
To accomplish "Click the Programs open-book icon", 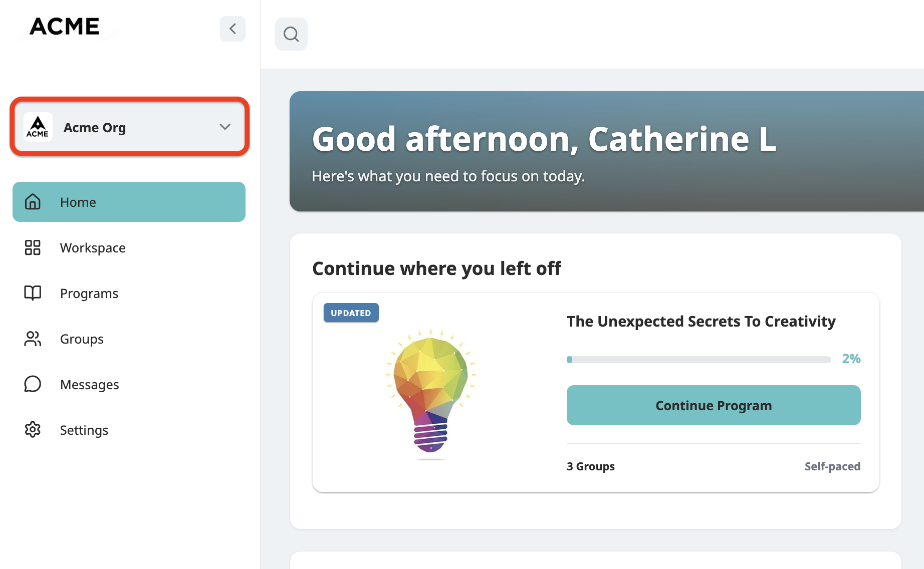I will (33, 293).
